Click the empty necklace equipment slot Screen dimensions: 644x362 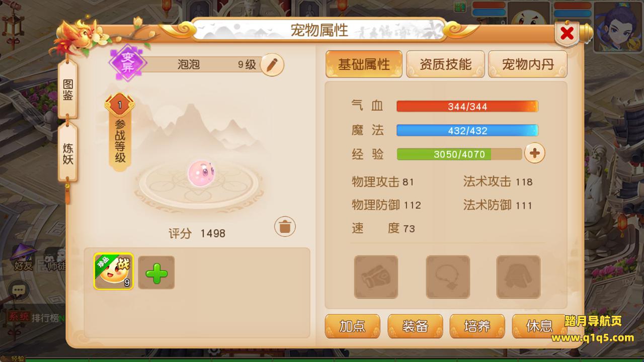tap(448, 277)
